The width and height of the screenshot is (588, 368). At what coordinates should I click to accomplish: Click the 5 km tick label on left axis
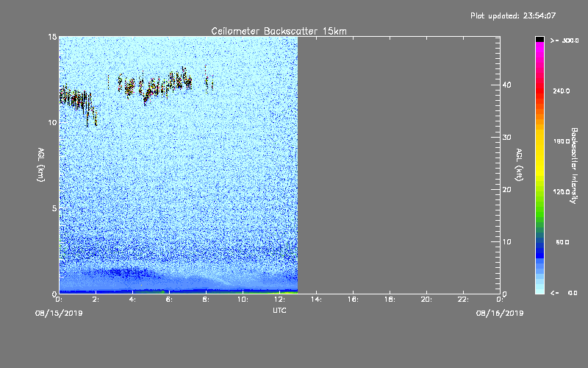(54, 208)
